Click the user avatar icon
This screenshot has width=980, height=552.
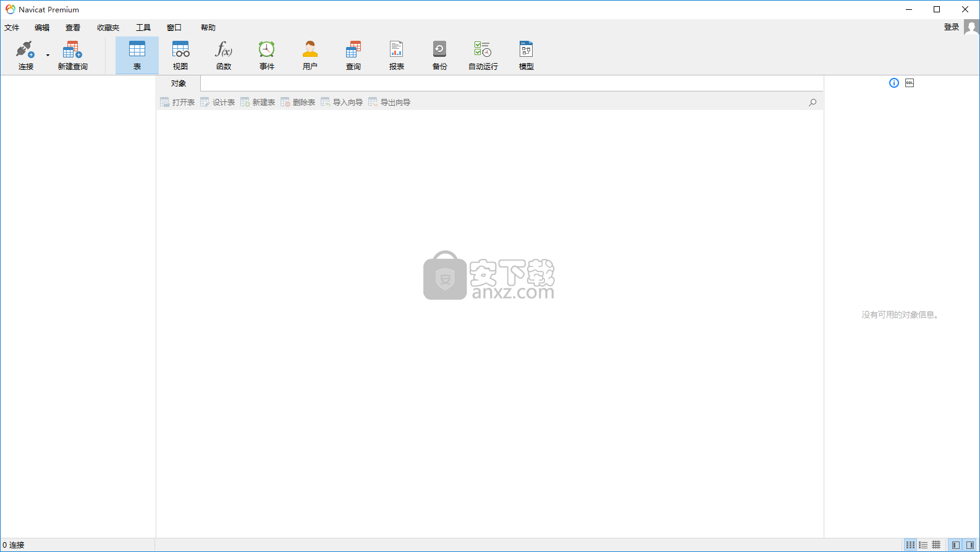(x=971, y=27)
